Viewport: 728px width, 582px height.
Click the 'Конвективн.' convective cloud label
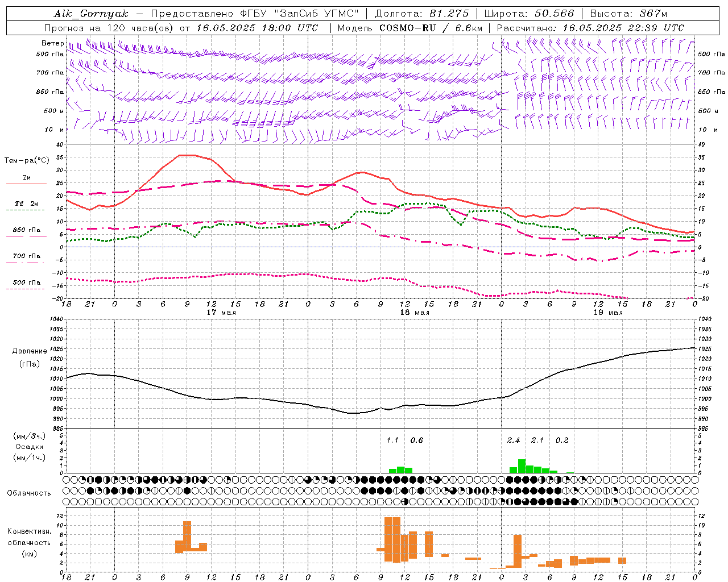click(29, 531)
